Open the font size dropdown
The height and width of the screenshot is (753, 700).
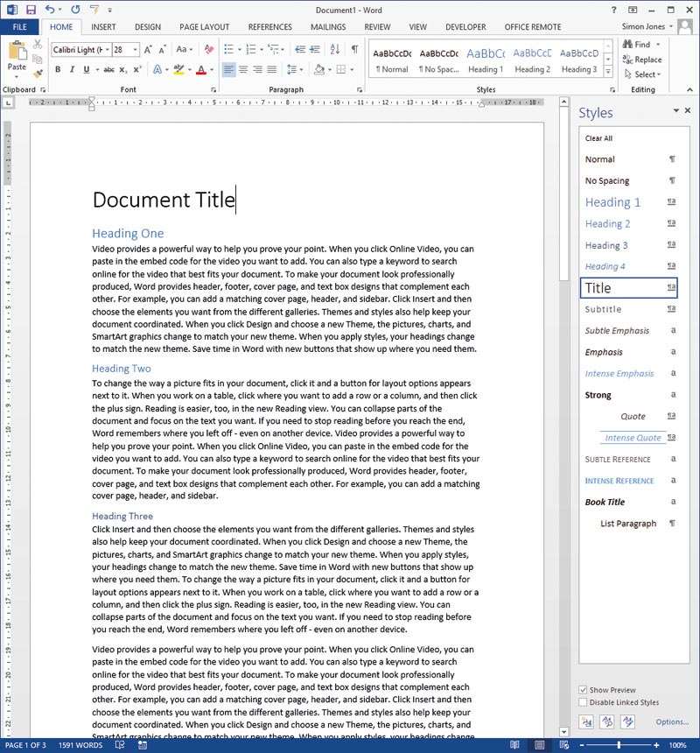136,49
